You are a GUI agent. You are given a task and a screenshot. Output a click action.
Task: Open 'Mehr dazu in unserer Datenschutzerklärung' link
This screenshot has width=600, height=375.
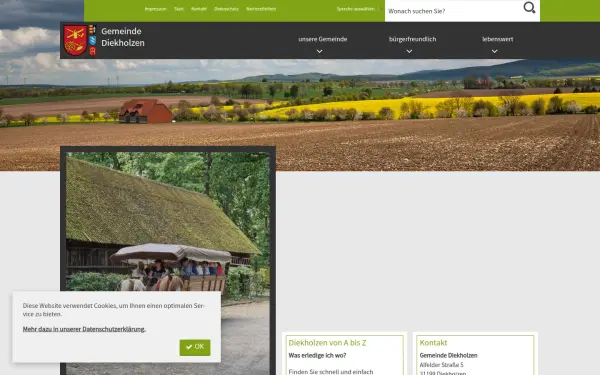pos(84,329)
